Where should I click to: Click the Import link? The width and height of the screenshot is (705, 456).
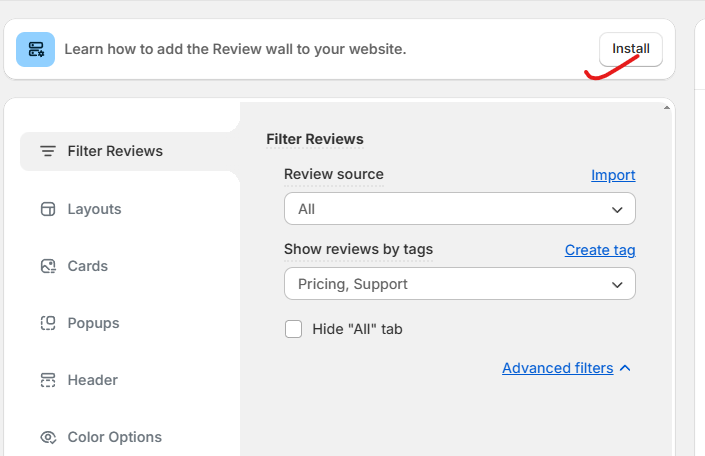[613, 175]
